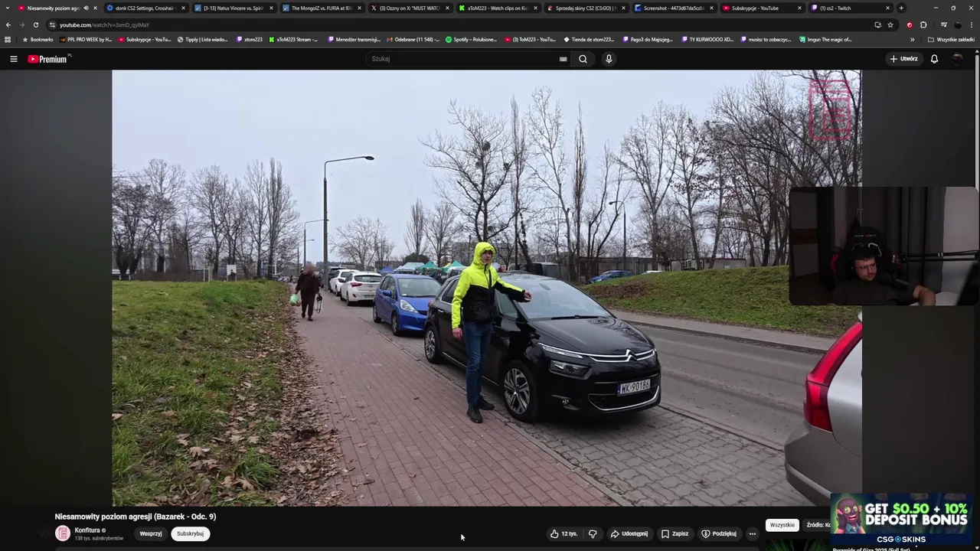Open Tipply bookmark
This screenshot has height=551, width=980.
(x=202, y=39)
